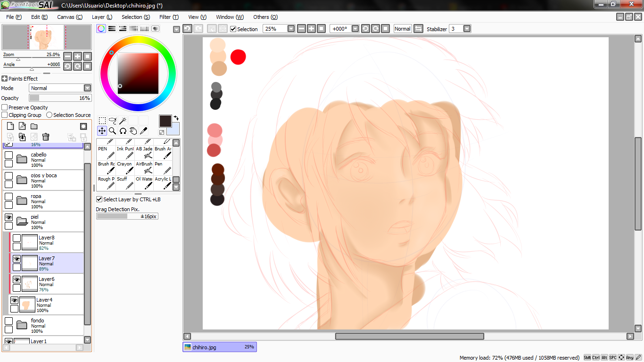Viewport: 644px width, 362px height.
Task: Open the Canvas menu
Action: [x=70, y=17]
